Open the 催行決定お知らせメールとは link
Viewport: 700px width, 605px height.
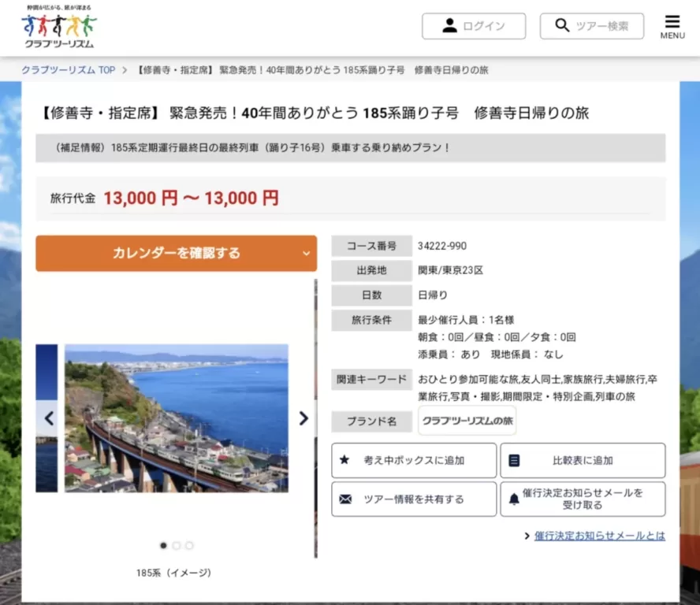pyautogui.click(x=600, y=536)
